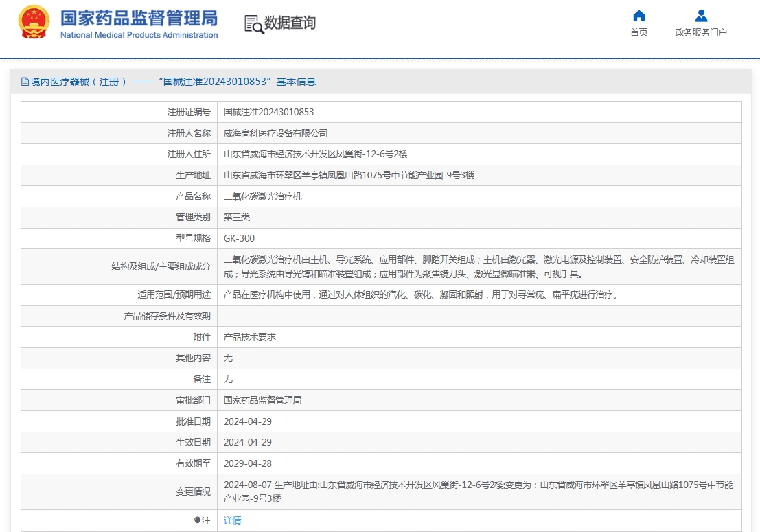Image resolution: width=760 pixels, height=532 pixels.
Task: Open the 详情 link
Action: pyautogui.click(x=232, y=520)
